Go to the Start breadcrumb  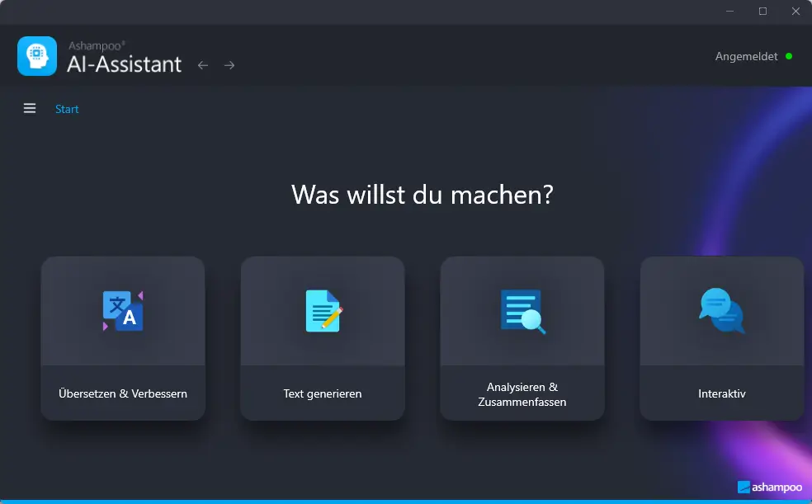[67, 109]
